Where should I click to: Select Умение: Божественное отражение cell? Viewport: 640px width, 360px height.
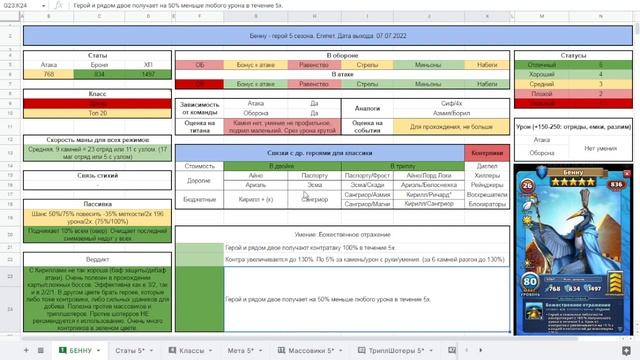point(342,235)
